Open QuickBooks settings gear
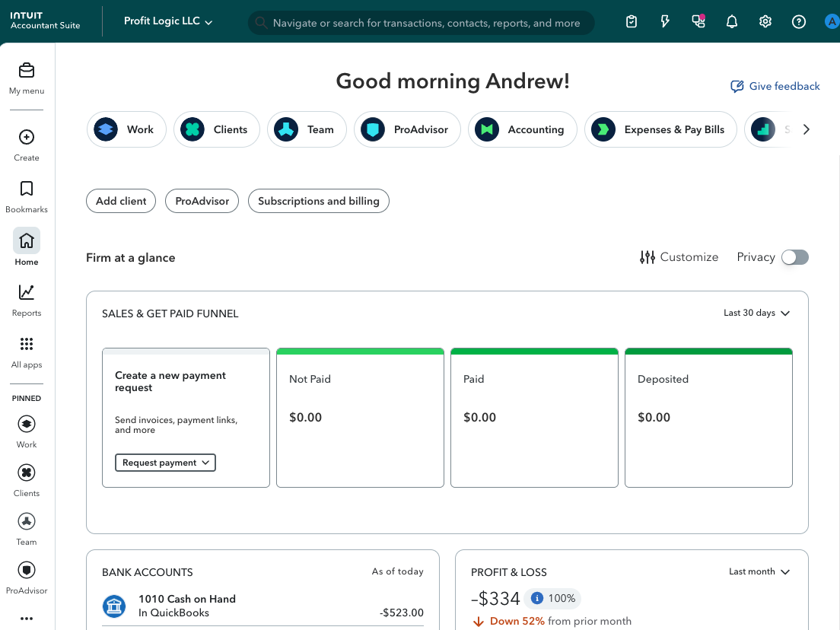Image resolution: width=840 pixels, height=630 pixels. pos(765,21)
